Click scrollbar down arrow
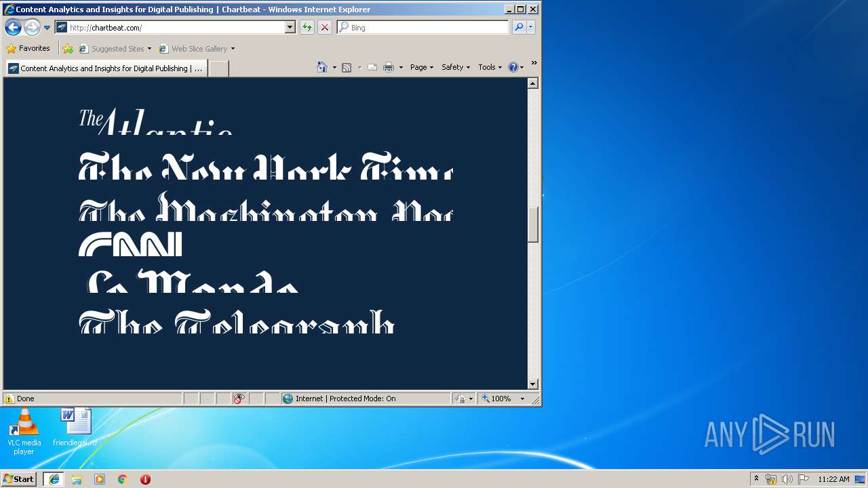Viewport: 868px width, 488px height. pos(533,384)
